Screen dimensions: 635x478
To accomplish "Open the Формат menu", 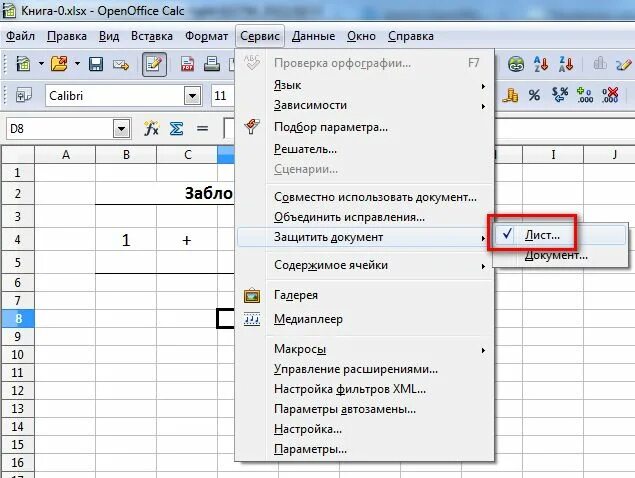I will (207, 36).
